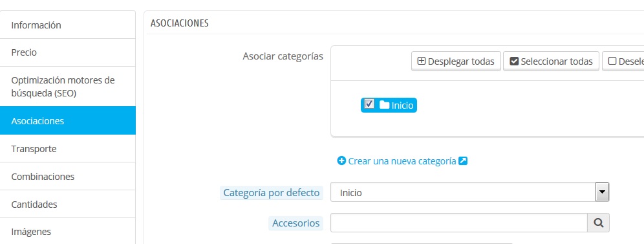Select the Categoría por defecto combo box showing Inicio
Viewport: 644px width, 244px height.
(470, 192)
